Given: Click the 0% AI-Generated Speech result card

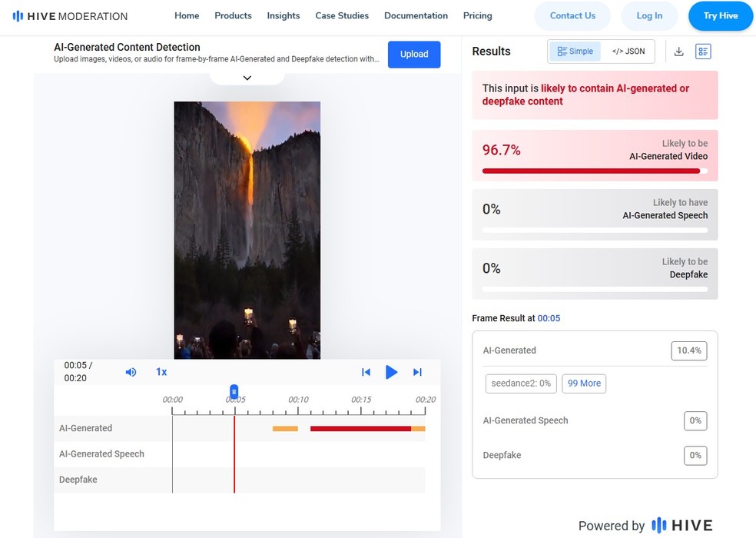Looking at the screenshot, I should [595, 214].
